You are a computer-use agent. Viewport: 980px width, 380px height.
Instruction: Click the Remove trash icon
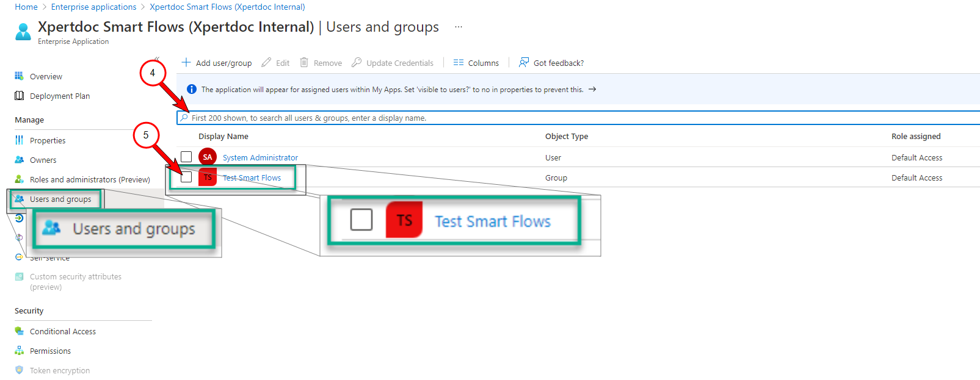pyautogui.click(x=304, y=62)
